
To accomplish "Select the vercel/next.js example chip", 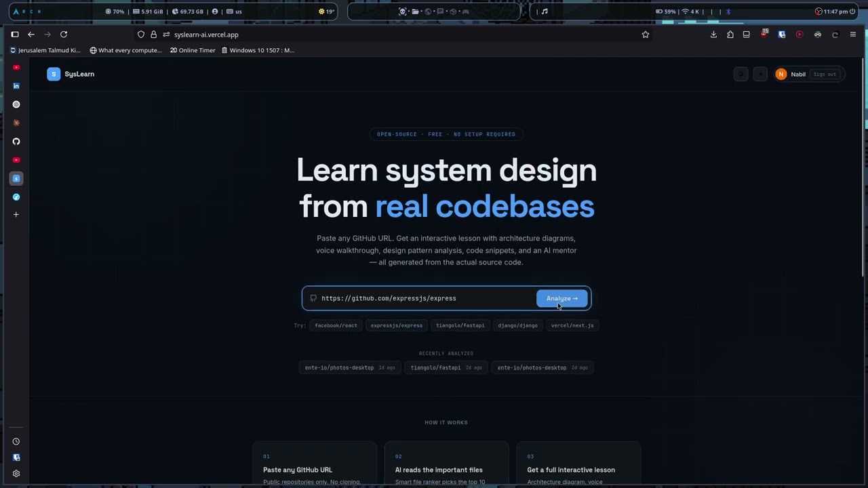I will click(x=572, y=325).
